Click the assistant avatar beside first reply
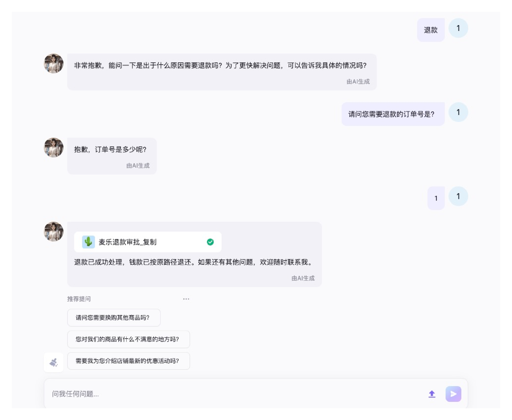This screenshot has width=512, height=420. click(x=54, y=63)
